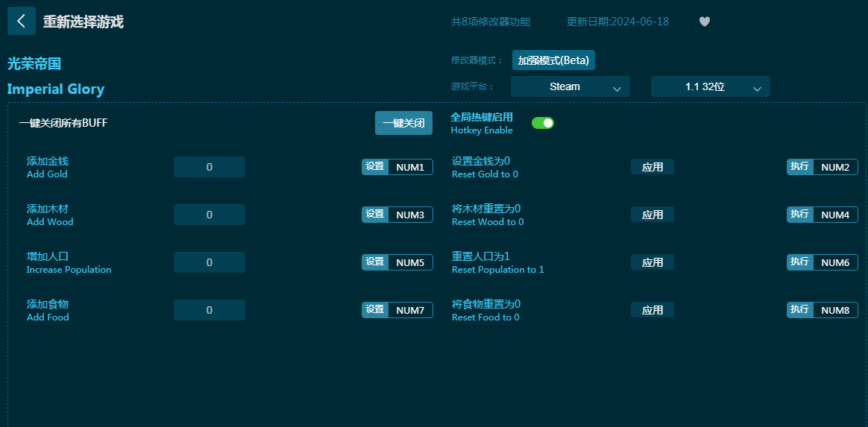Viewport: 868px width, 427px height.
Task: Click the 更新日期:2024-06-18 text
Action: (617, 22)
